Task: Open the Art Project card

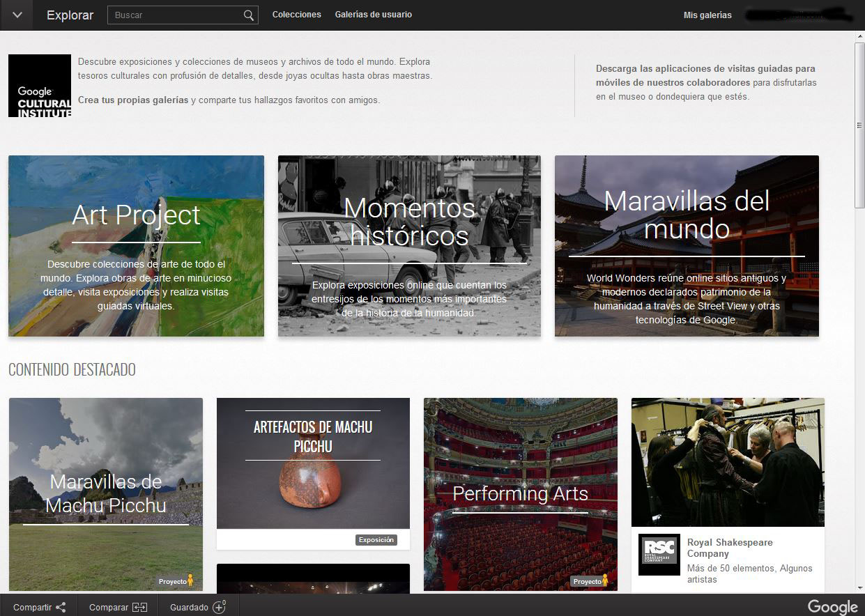Action: (x=136, y=246)
